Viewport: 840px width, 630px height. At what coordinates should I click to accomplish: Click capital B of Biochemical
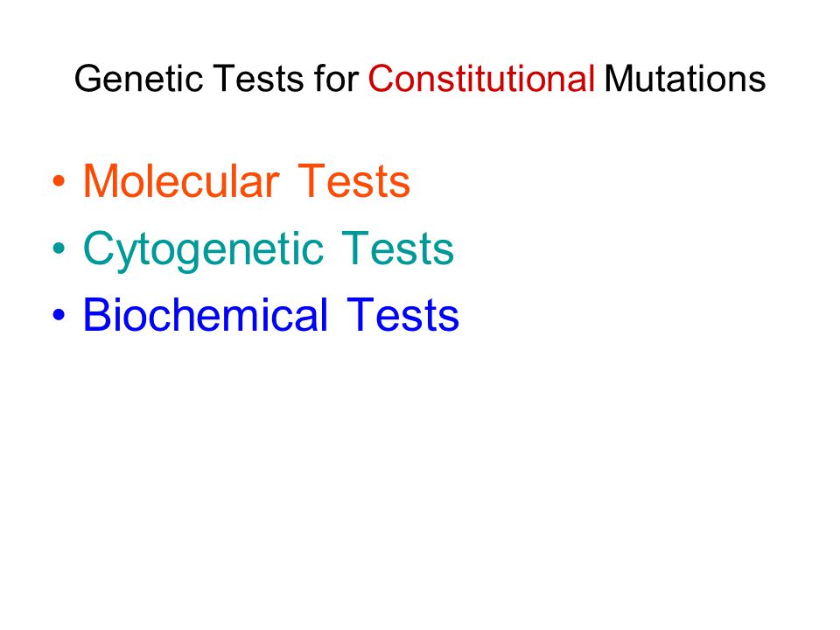pos(96,314)
